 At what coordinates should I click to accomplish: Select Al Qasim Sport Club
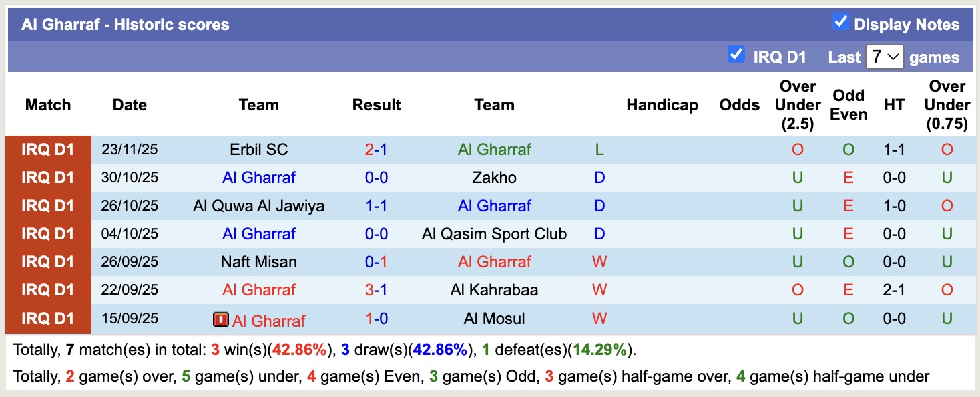point(495,233)
